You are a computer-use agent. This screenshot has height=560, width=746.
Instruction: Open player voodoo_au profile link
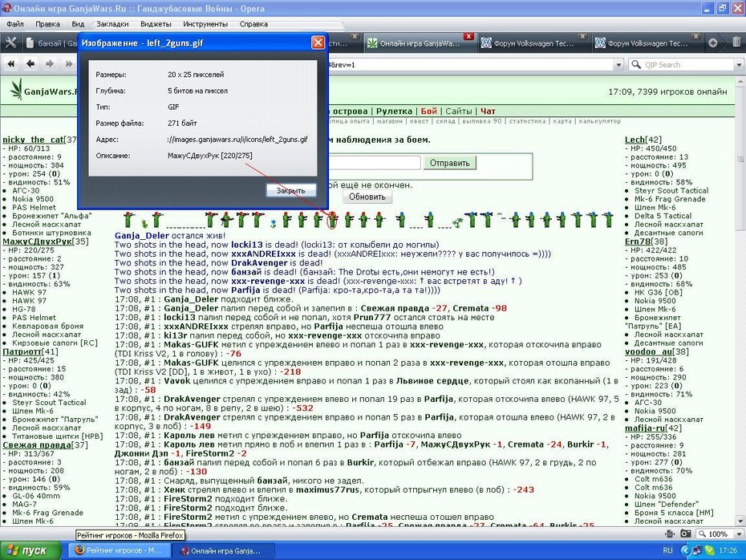pyautogui.click(x=648, y=351)
